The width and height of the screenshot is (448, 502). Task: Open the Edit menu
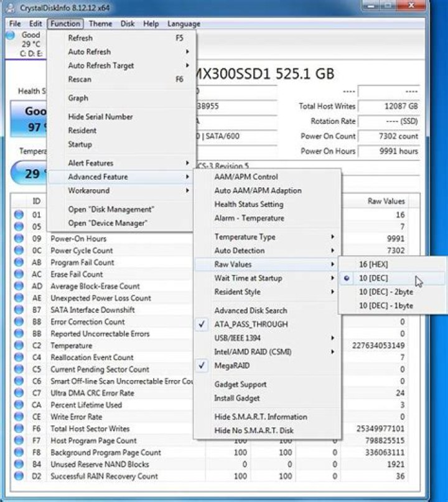(x=35, y=24)
